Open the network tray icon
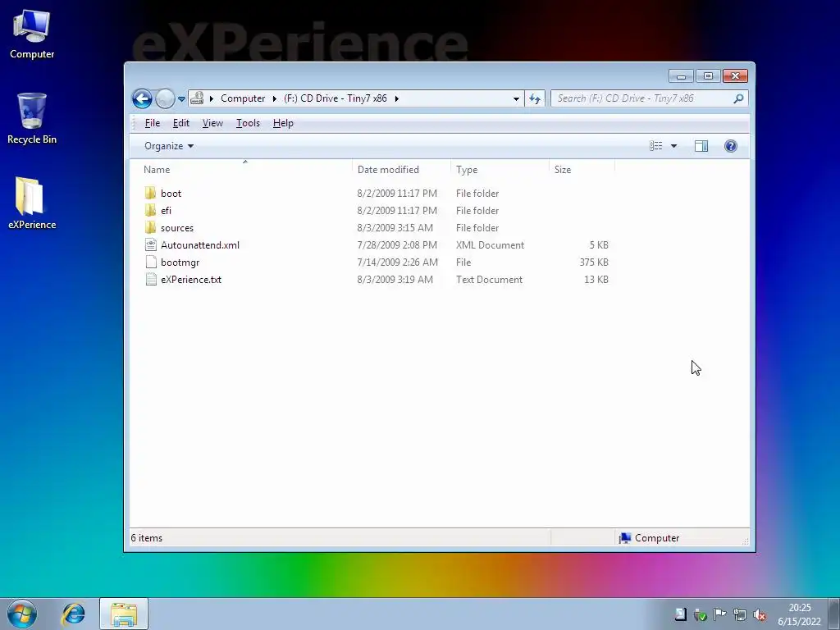Viewport: 840px width, 630px height. (x=740, y=614)
